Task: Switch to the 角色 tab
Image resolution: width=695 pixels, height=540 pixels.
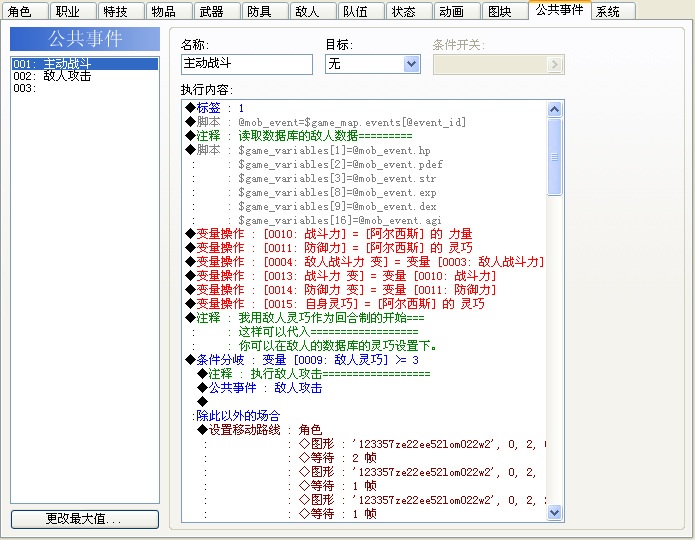Action: pyautogui.click(x=24, y=11)
